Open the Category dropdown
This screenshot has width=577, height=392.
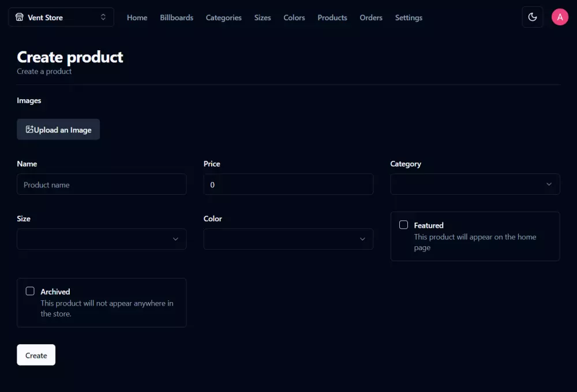[475, 184]
